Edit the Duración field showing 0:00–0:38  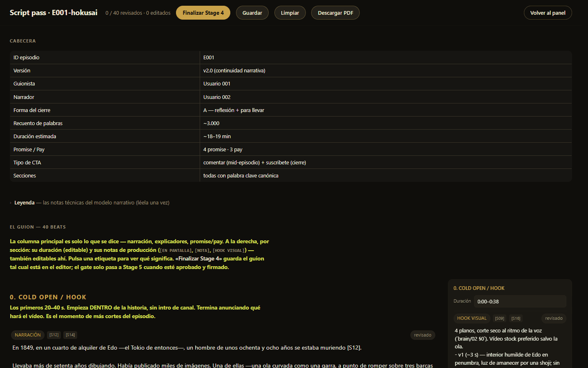click(x=520, y=301)
